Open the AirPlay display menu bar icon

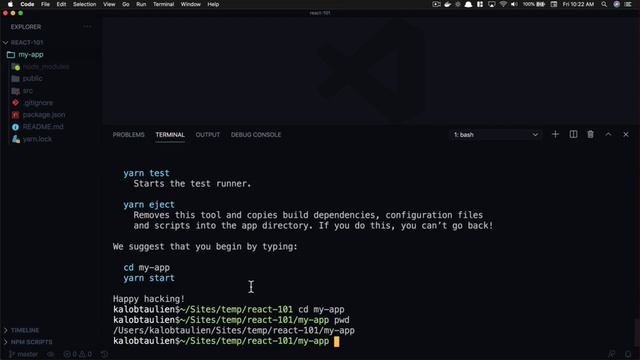pyautogui.click(x=492, y=4)
